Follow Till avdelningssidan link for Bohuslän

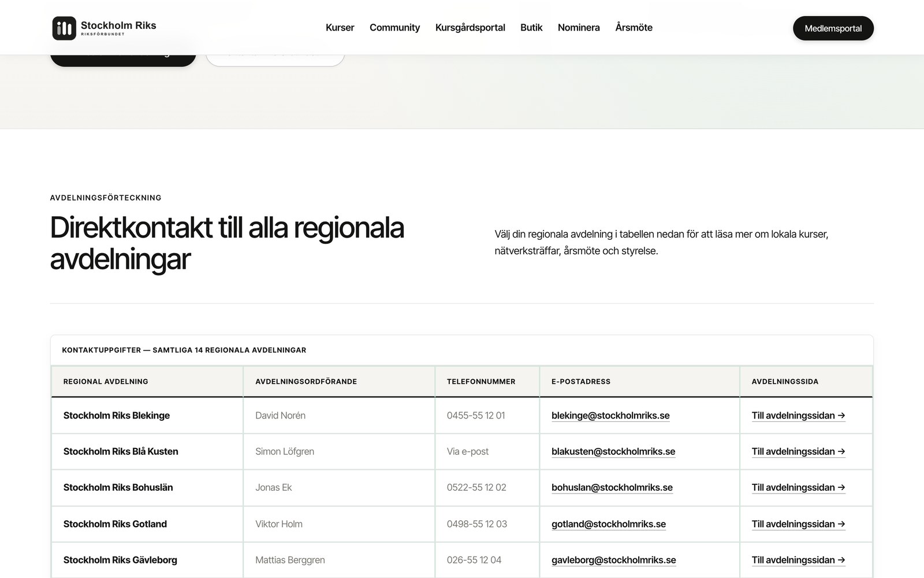coord(799,487)
